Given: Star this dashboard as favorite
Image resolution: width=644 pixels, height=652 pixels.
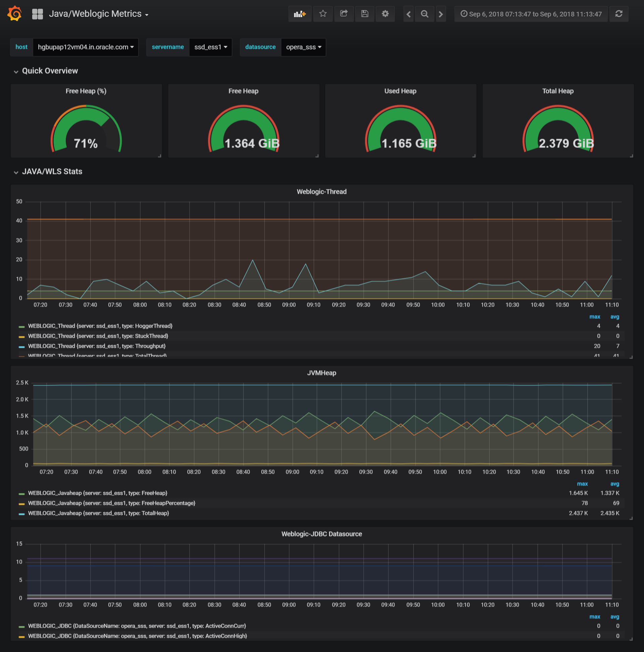Looking at the screenshot, I should (323, 14).
